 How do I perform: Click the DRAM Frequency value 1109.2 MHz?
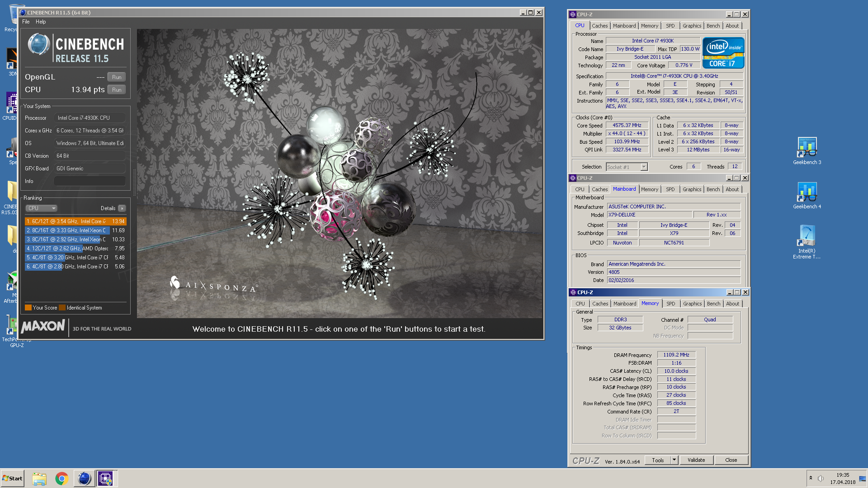pyautogui.click(x=676, y=355)
